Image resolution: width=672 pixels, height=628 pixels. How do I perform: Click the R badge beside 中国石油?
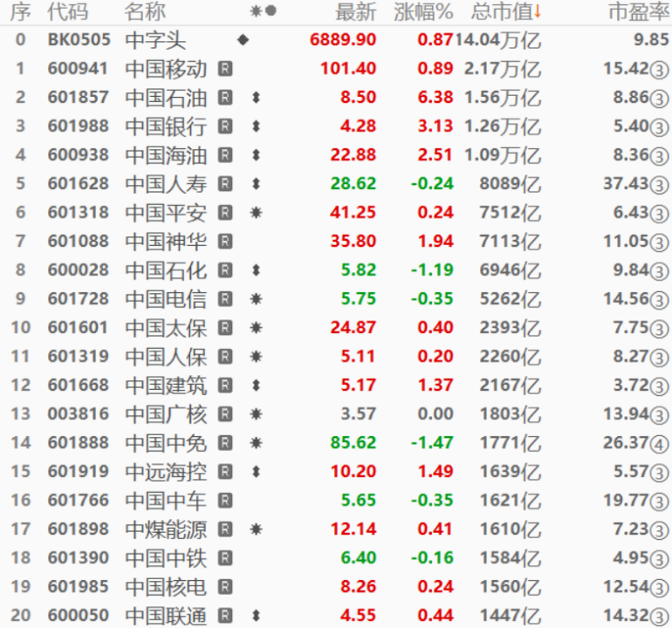225,98
